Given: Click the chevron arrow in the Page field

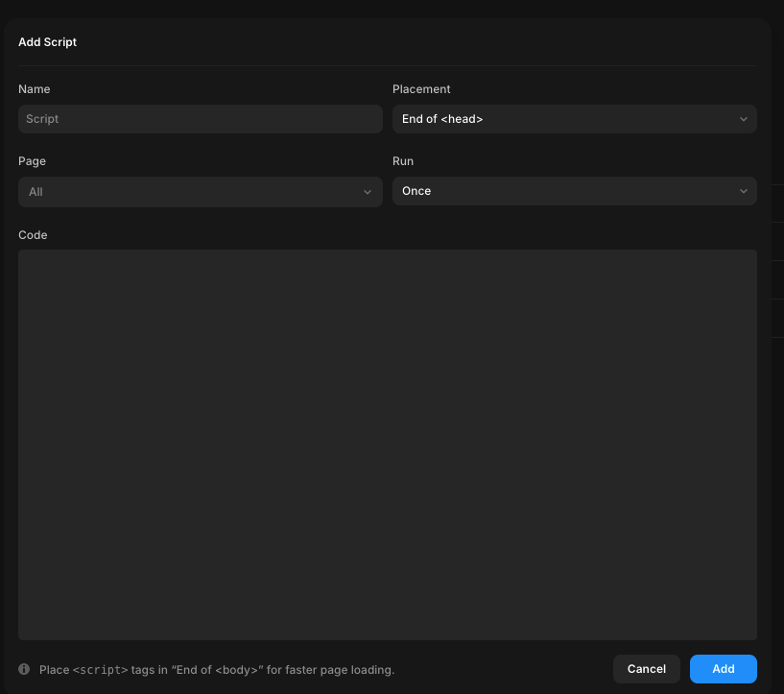Looking at the screenshot, I should tap(368, 192).
